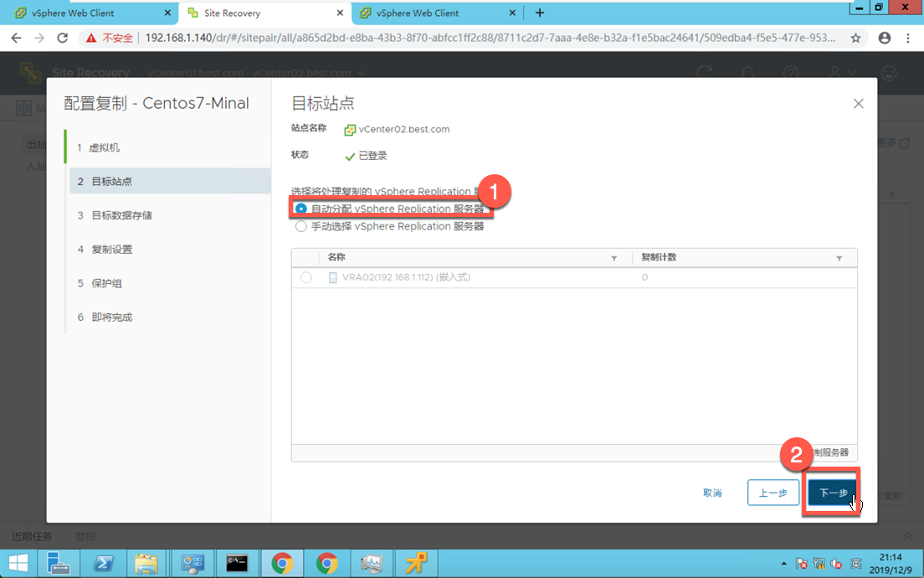Click the 已登录 status checkmark
The width and height of the screenshot is (924, 578).
click(x=350, y=157)
